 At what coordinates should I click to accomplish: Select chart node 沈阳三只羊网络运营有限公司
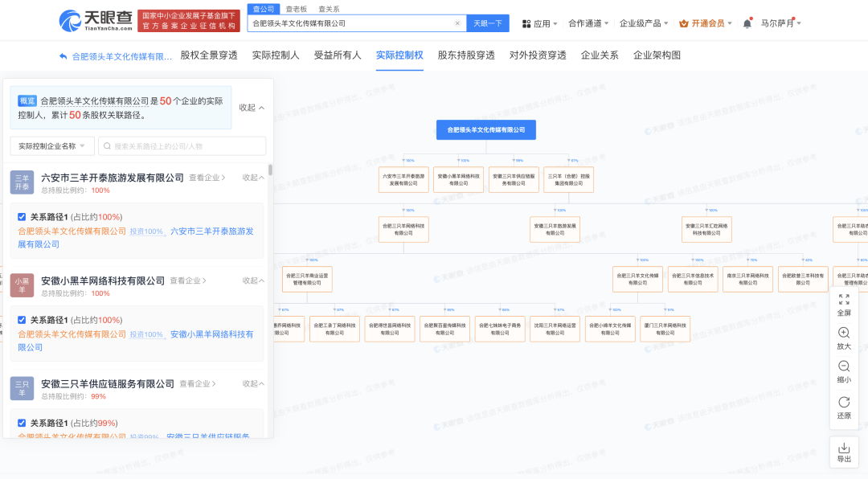tap(555, 329)
